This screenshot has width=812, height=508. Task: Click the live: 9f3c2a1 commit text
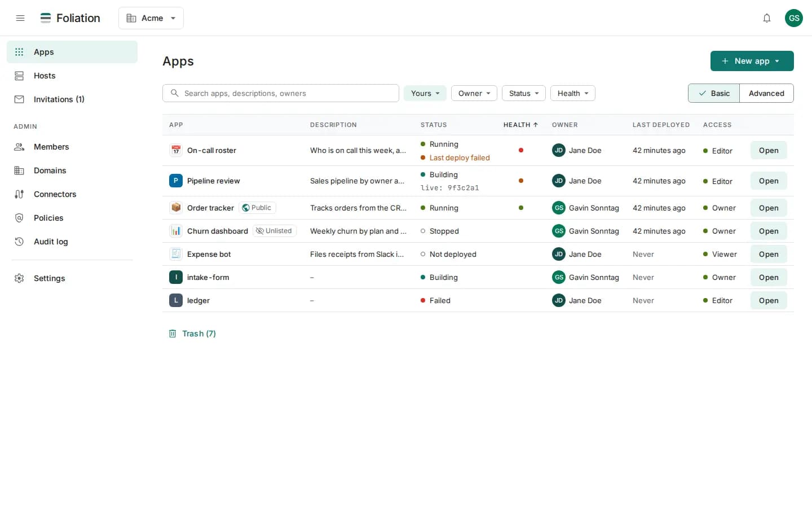tap(450, 188)
